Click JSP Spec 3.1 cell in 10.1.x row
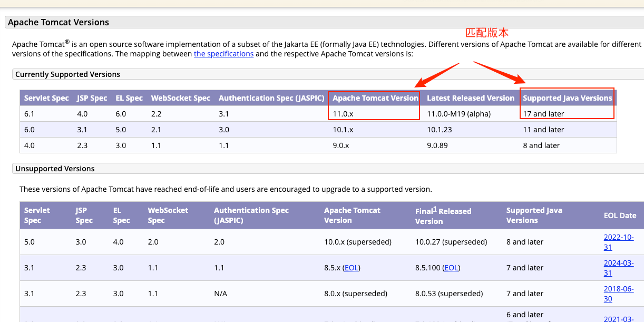 tap(82, 130)
